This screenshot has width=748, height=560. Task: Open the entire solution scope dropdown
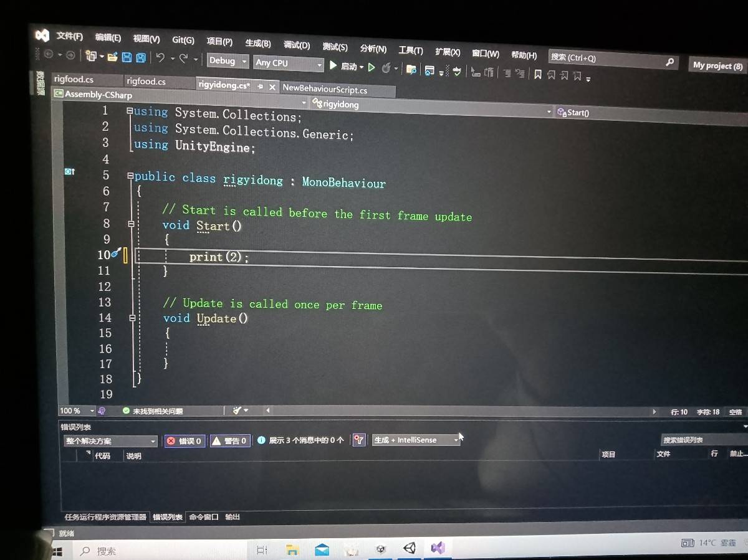click(x=110, y=441)
